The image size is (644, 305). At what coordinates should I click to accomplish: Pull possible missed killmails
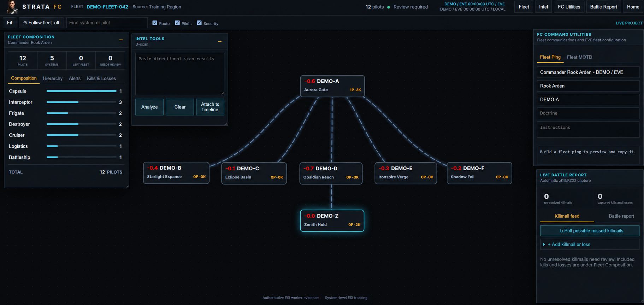tap(590, 231)
